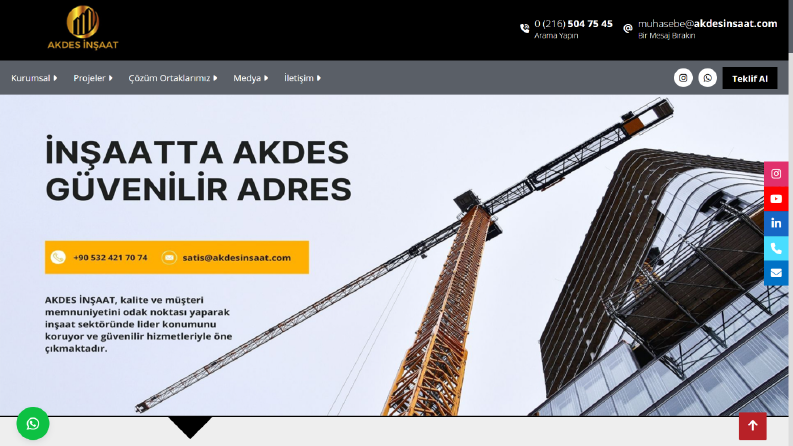Image resolution: width=793 pixels, height=446 pixels.
Task: Click the light blue phone side button
Action: [x=776, y=248]
